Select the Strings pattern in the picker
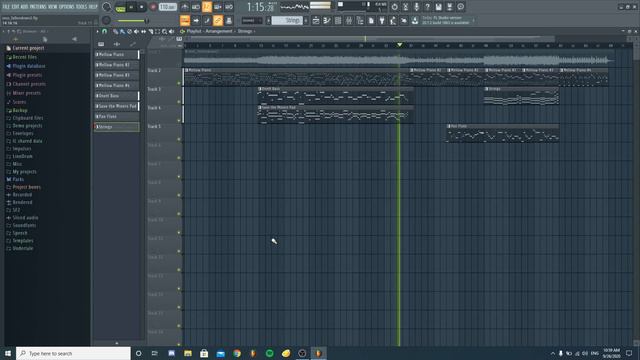Viewport: 640px width, 360px height. pos(117,127)
